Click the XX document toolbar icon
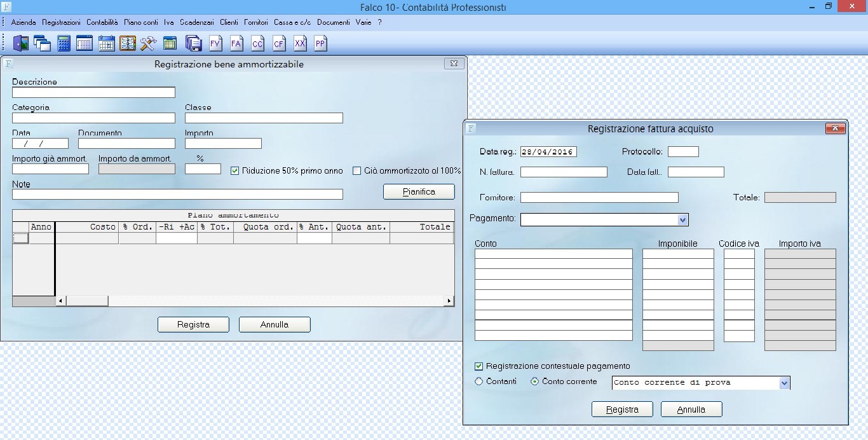This screenshot has height=440, width=868. 300,43
